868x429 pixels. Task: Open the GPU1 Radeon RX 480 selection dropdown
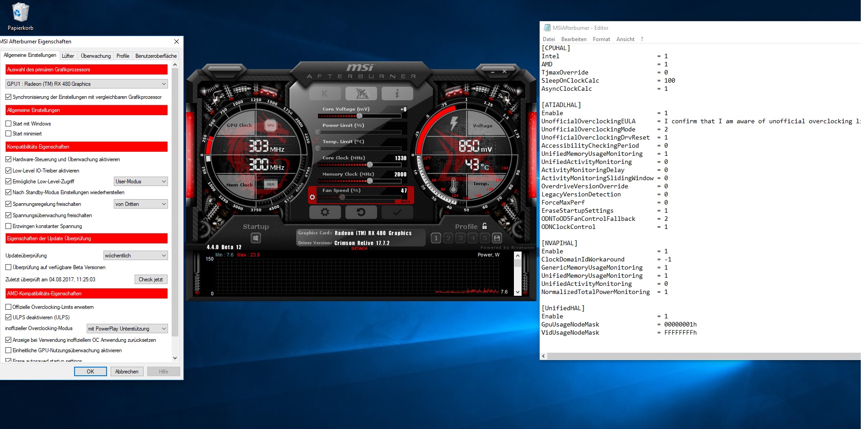click(x=86, y=84)
